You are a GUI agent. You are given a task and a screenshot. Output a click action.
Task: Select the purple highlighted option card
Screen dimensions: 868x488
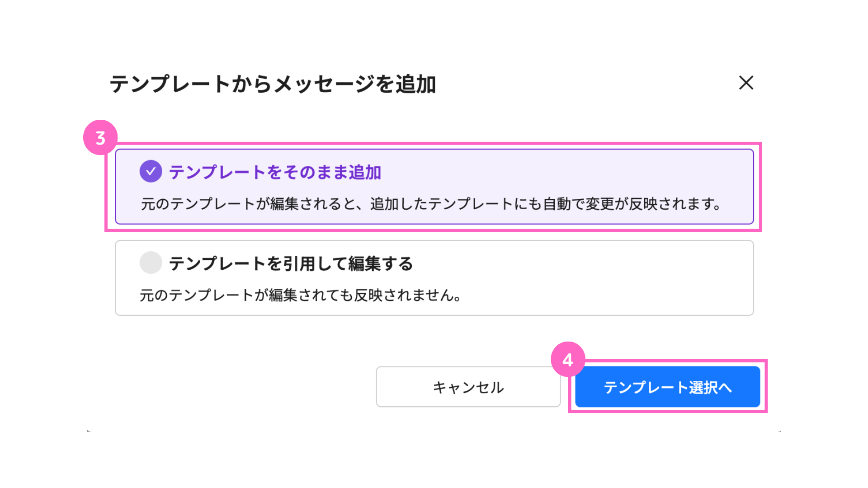pyautogui.click(x=434, y=187)
